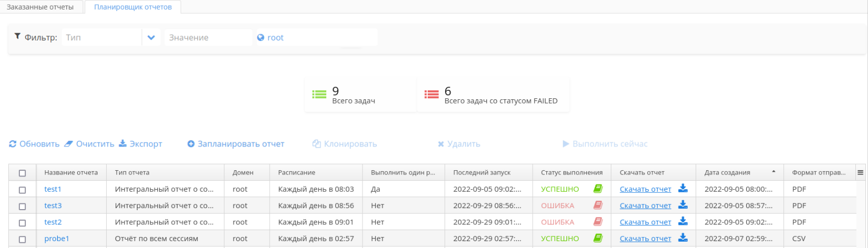Open the filter Тип dropdown arrow
The height and width of the screenshot is (248, 868).
click(151, 38)
